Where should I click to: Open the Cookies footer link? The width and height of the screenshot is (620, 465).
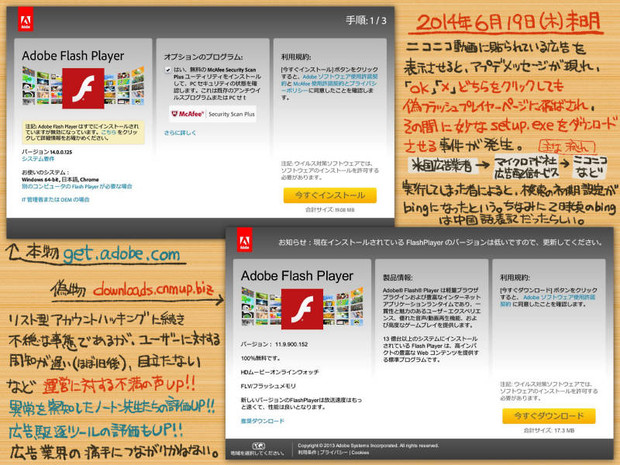click(x=360, y=452)
